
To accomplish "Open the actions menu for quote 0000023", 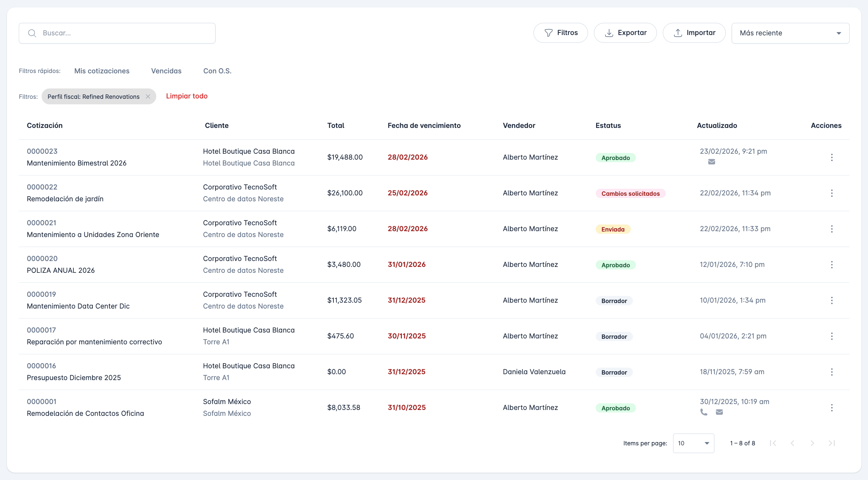I will [x=832, y=157].
